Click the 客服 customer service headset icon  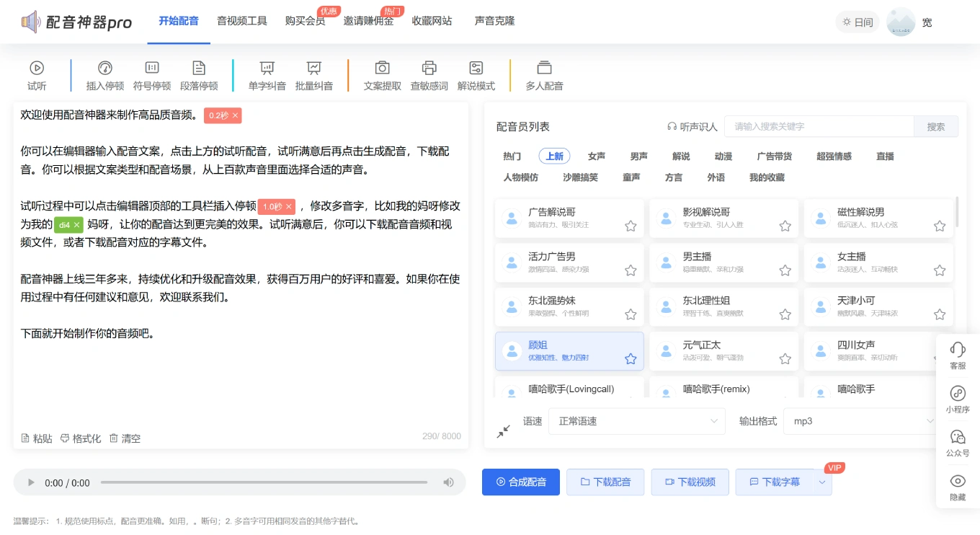[958, 350]
